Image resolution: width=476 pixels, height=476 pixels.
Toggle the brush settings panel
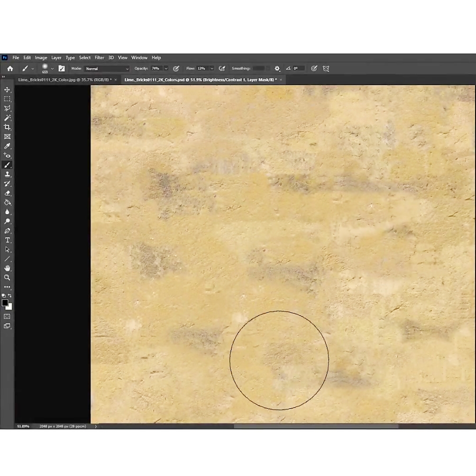pyautogui.click(x=61, y=68)
